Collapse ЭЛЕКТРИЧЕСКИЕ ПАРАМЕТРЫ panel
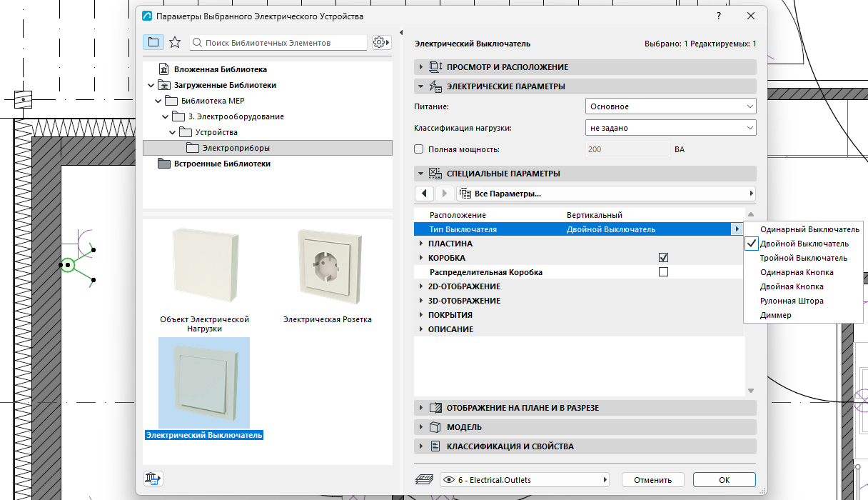Viewport: 868px width, 500px height. 585,86
